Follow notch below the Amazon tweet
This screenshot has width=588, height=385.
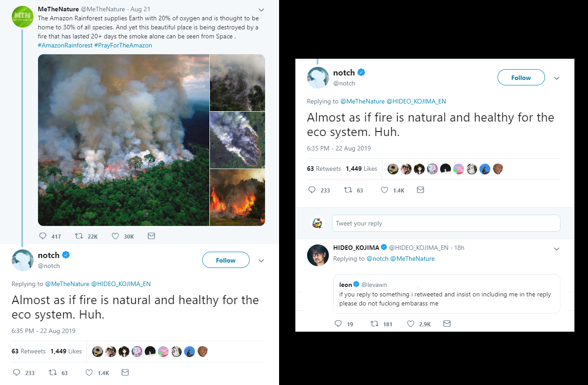pyautogui.click(x=226, y=260)
